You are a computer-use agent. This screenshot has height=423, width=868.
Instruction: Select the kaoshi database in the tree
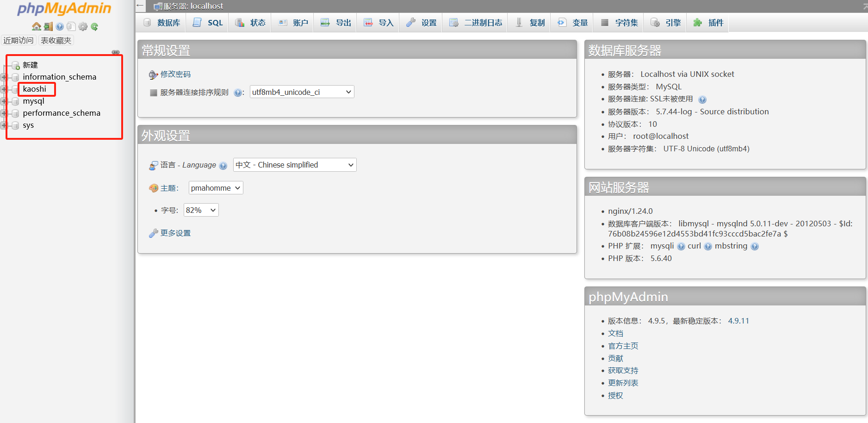[x=35, y=89]
